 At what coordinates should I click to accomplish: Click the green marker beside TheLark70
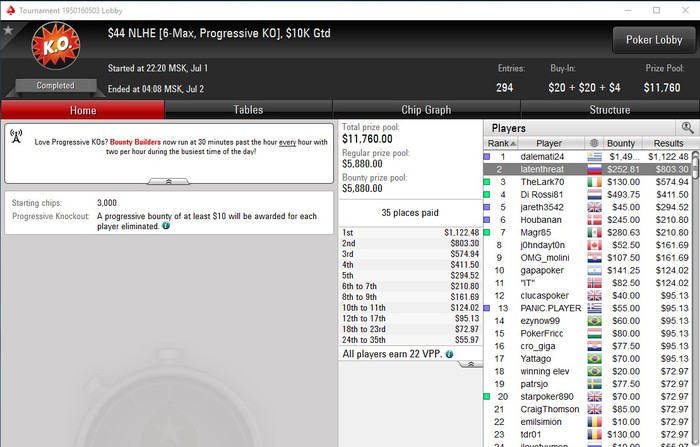pyautogui.click(x=487, y=182)
